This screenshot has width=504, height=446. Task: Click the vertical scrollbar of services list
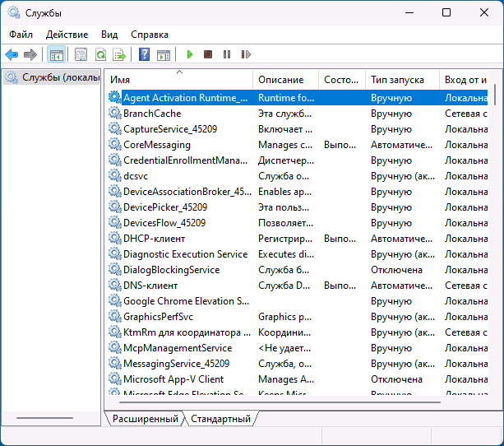(x=495, y=94)
